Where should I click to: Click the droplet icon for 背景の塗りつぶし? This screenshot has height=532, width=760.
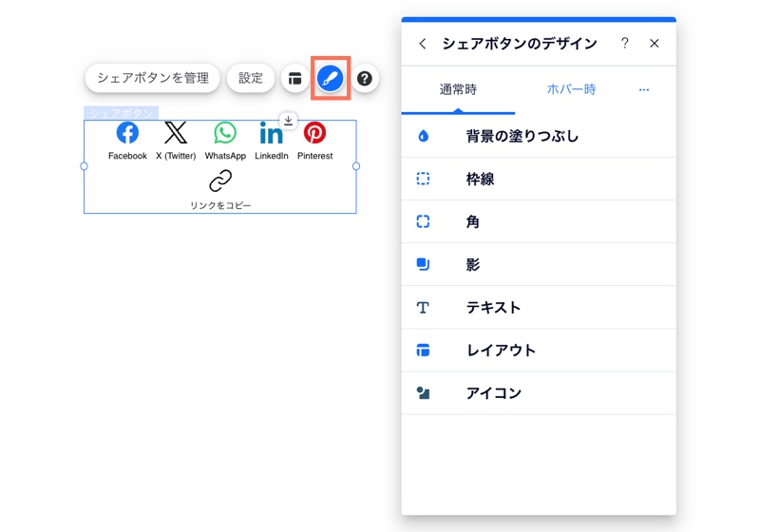(x=423, y=136)
